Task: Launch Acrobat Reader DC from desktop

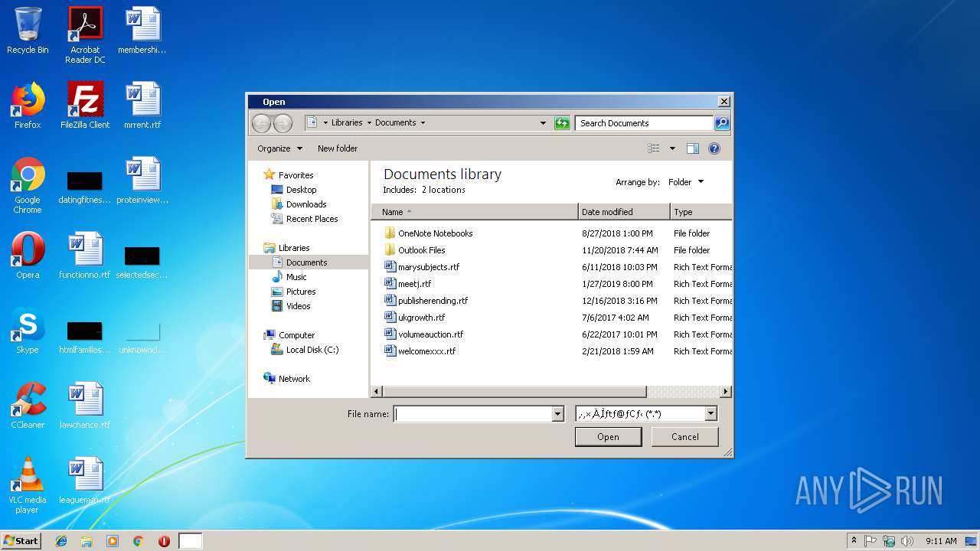Action: [x=85, y=35]
